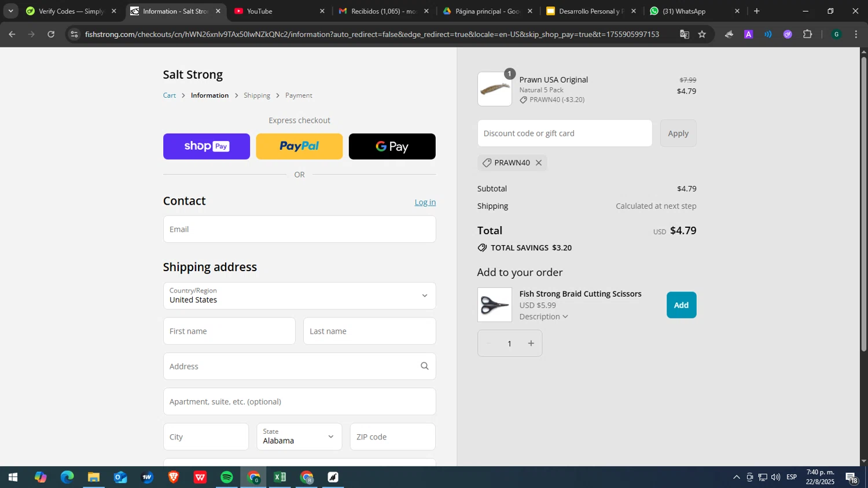
Task: Click the Prawn USA Original thumbnail
Action: pos(495,89)
